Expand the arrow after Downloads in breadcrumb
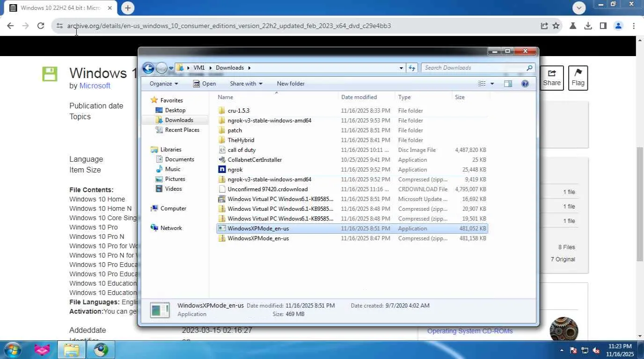 (x=249, y=68)
